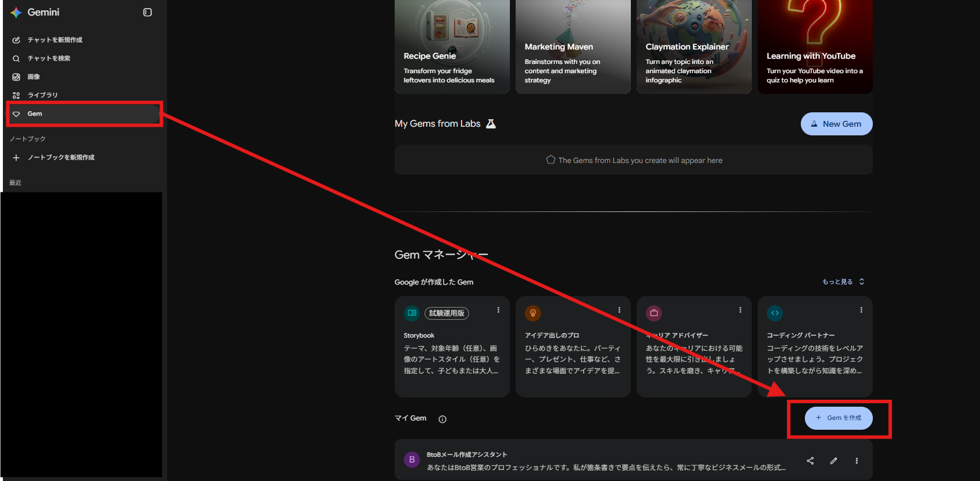Open the three-dot menu on コーディング パートナー card
The width and height of the screenshot is (980, 481).
(861, 310)
